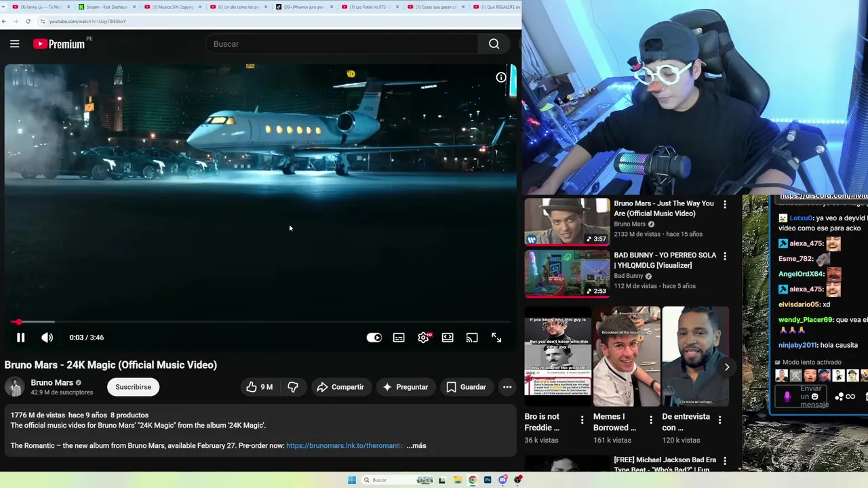Close the Stream - Kick Dashboard tab

coord(134,7)
